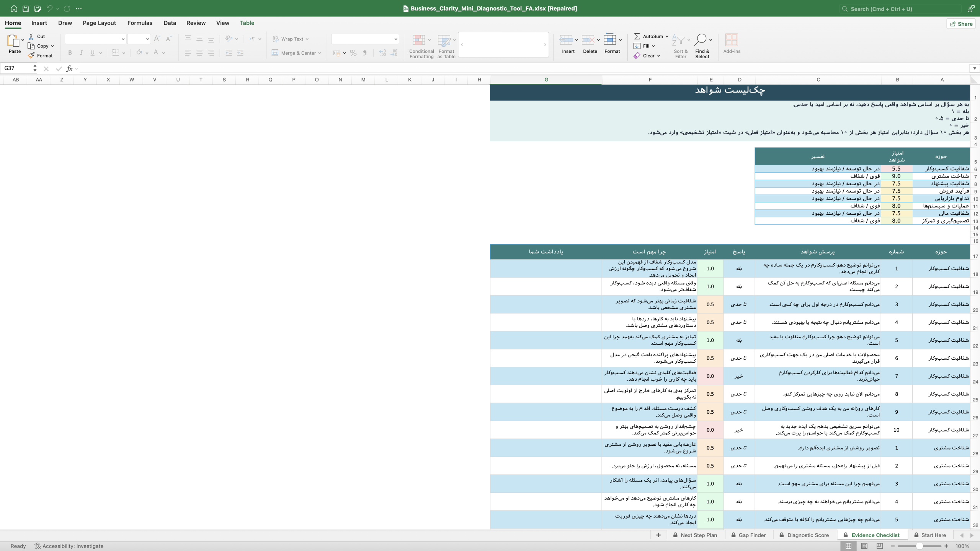Image resolution: width=980 pixels, height=551 pixels.
Task: Switch to Next Step Plan sheet tab
Action: click(x=695, y=535)
